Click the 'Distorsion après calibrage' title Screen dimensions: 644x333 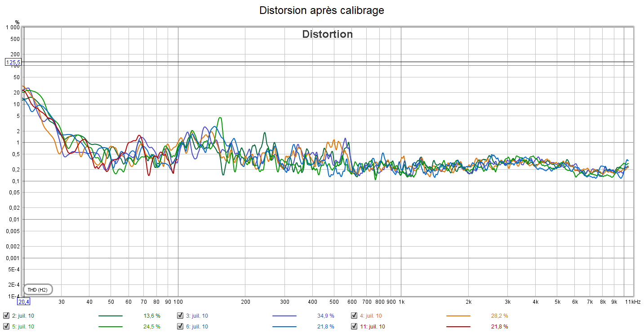point(322,10)
